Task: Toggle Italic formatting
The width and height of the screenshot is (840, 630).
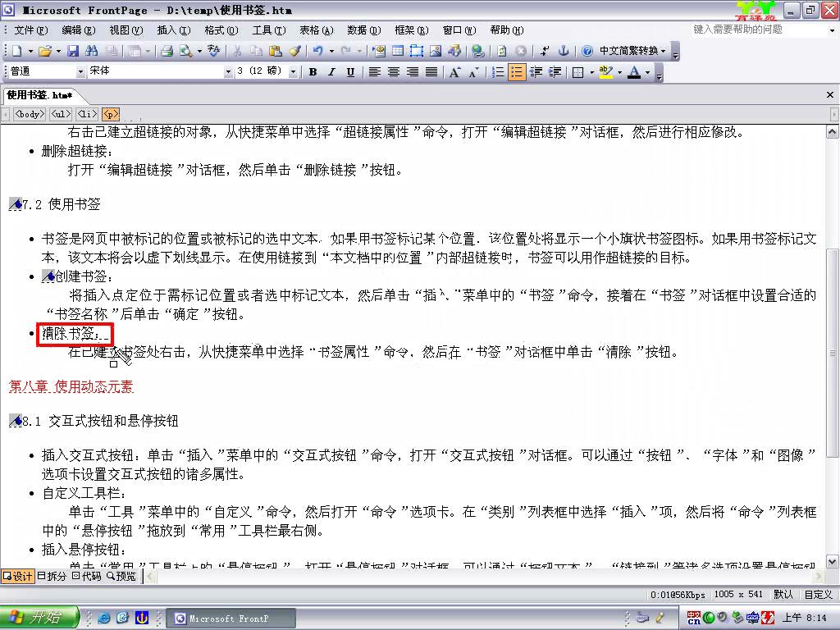Action: tap(331, 72)
